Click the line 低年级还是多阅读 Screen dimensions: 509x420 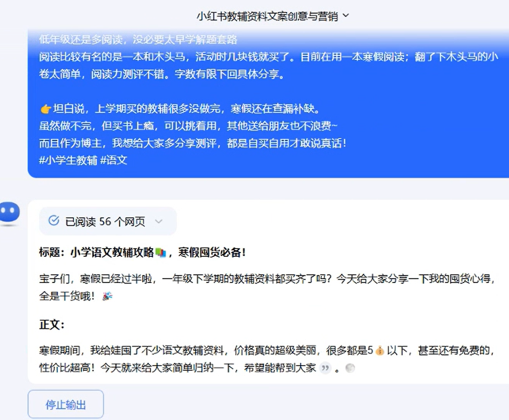138,40
